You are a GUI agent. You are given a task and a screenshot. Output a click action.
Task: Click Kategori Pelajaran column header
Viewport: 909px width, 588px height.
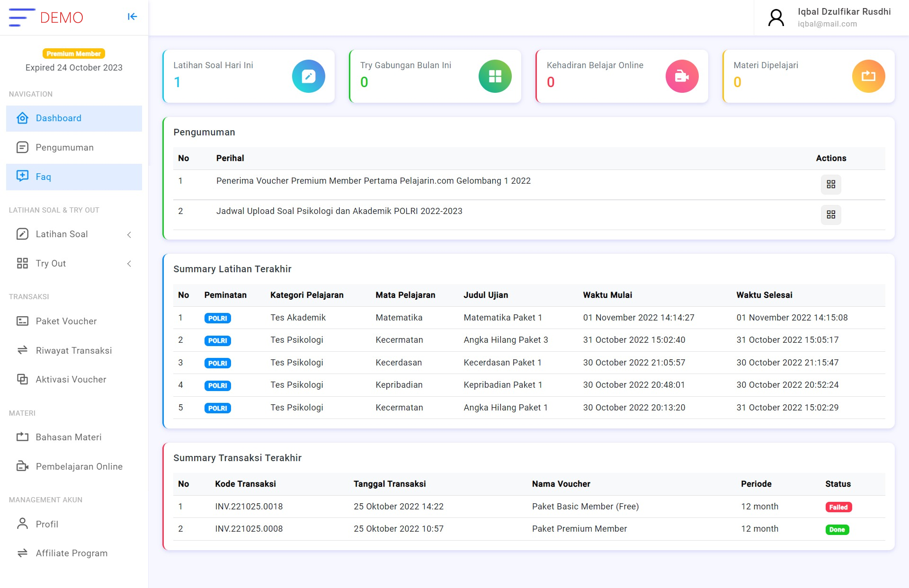[x=307, y=295]
